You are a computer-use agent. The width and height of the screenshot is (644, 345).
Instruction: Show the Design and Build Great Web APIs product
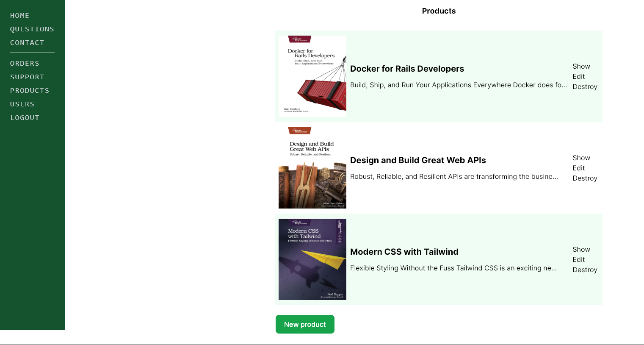(x=581, y=158)
